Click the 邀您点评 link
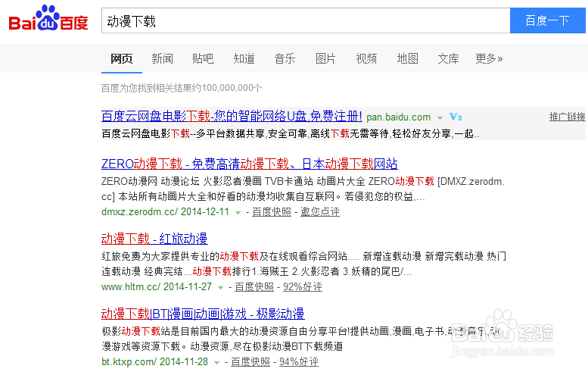The height and width of the screenshot is (372, 588). click(320, 211)
